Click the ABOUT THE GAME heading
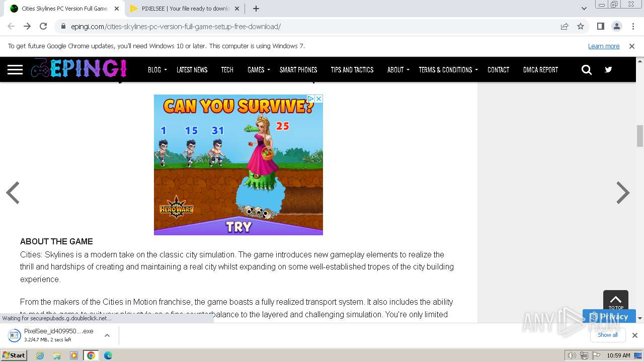The height and width of the screenshot is (362, 644). tap(56, 242)
